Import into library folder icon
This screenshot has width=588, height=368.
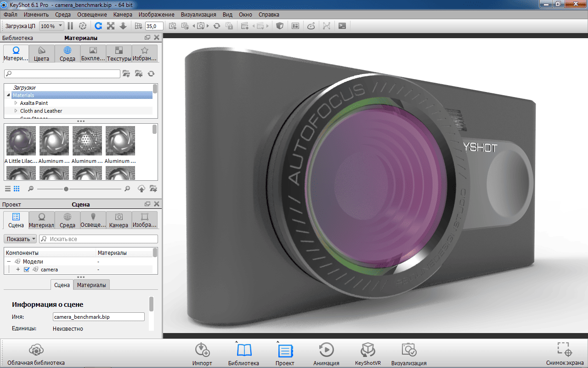tap(139, 74)
